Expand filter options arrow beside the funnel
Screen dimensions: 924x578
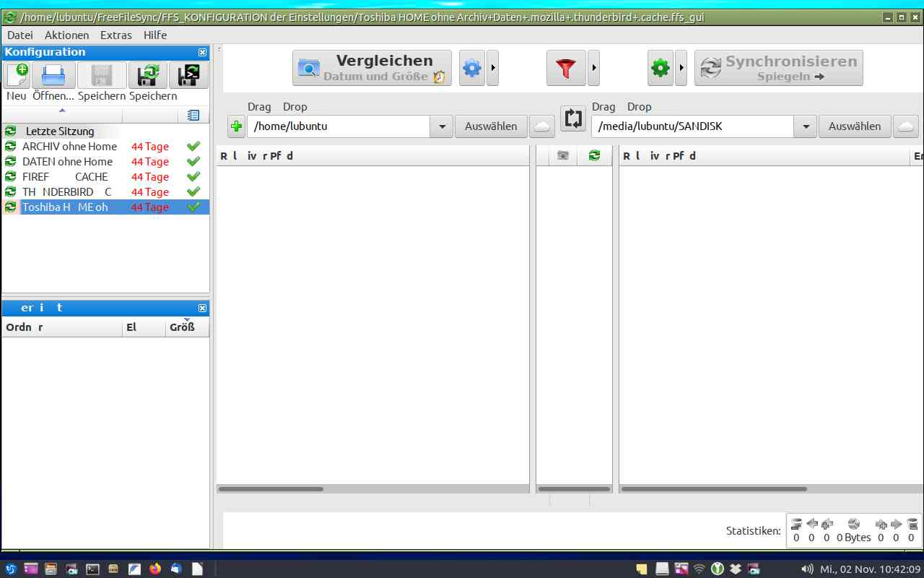[594, 68]
